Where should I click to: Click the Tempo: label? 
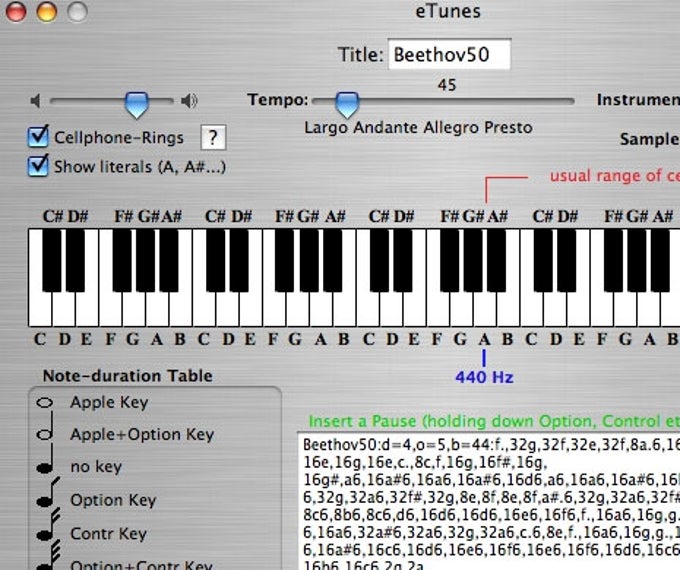[x=278, y=100]
